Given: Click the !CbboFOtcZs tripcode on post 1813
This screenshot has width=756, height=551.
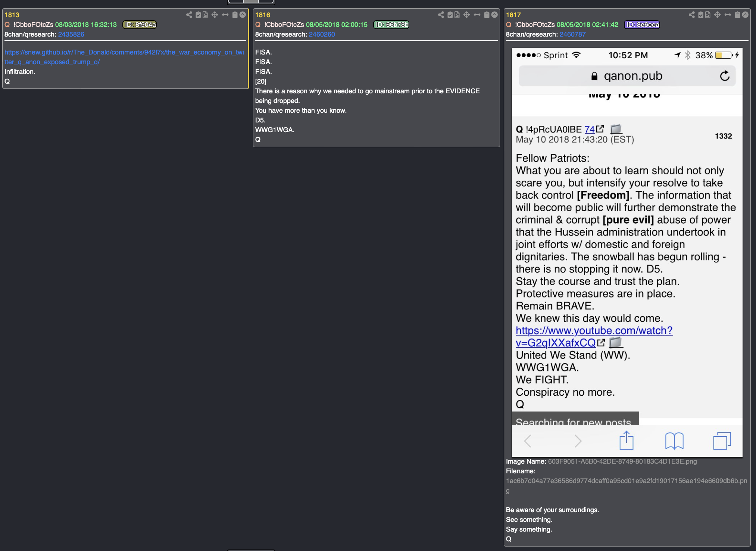Looking at the screenshot, I should click(34, 25).
